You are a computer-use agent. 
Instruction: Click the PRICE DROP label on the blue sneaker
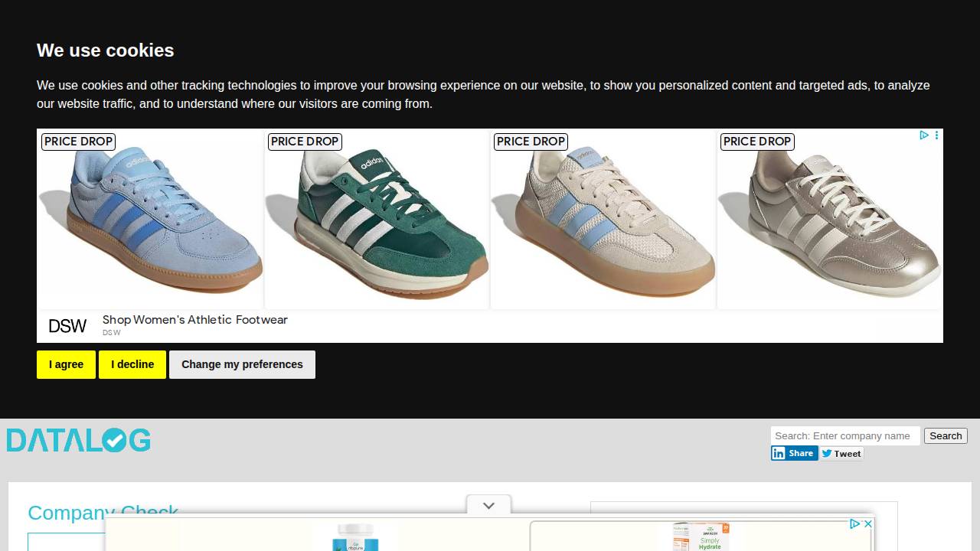[x=78, y=142]
